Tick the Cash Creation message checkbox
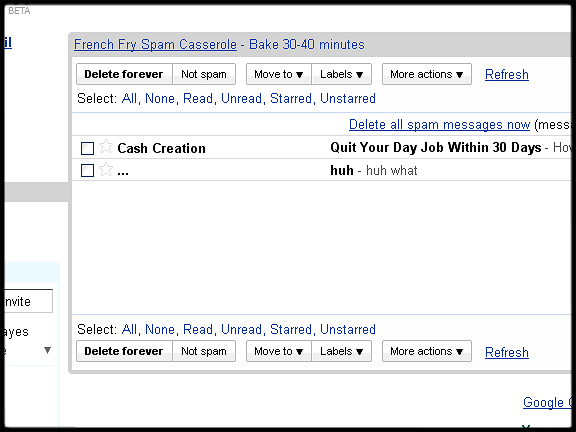 pyautogui.click(x=87, y=148)
